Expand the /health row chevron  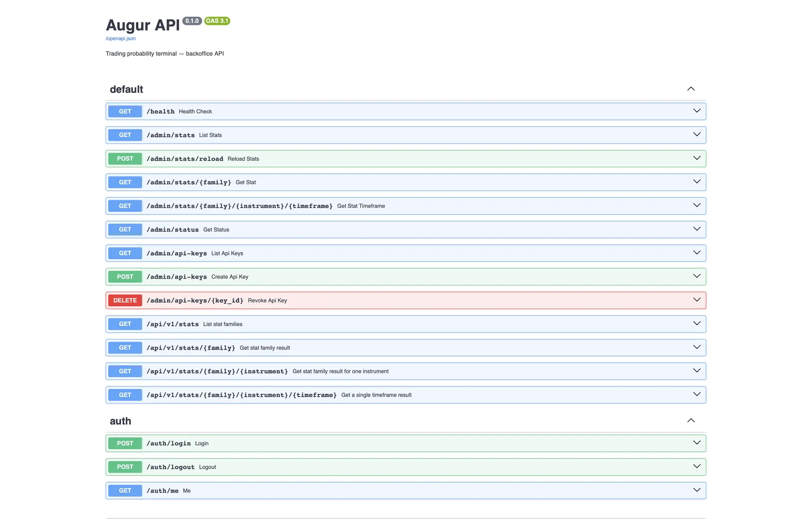pos(697,111)
